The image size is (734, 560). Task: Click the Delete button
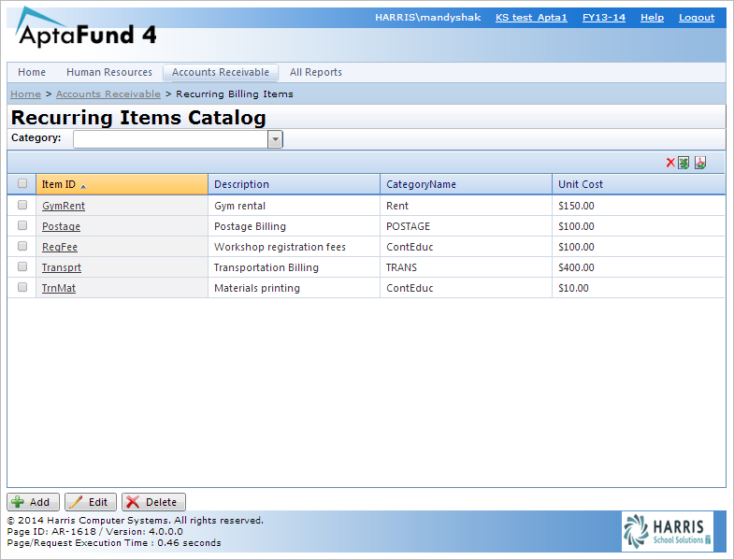153,502
